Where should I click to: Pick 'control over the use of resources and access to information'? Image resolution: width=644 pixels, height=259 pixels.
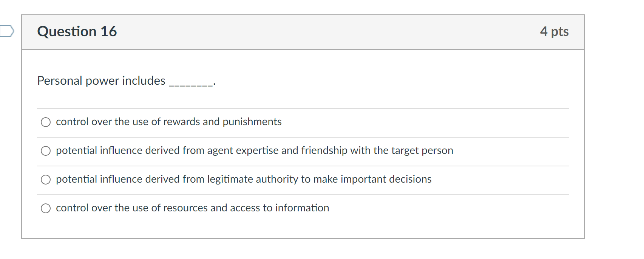click(192, 208)
